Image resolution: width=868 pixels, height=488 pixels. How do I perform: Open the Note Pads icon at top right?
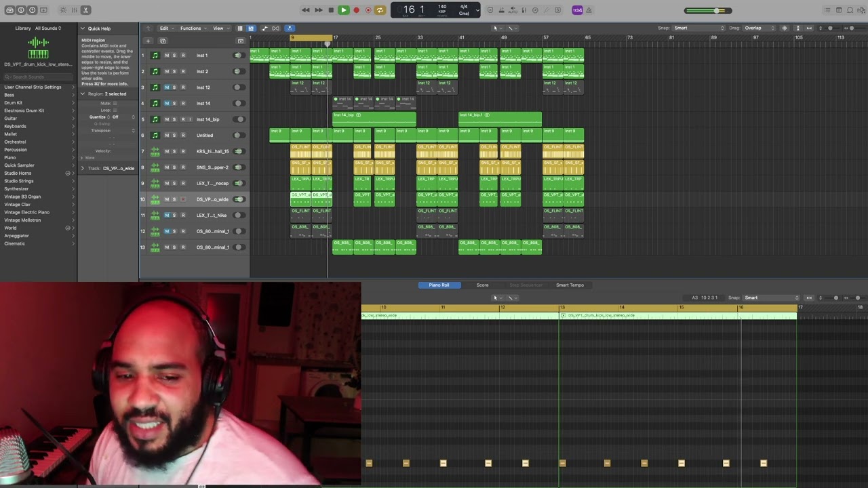[839, 10]
